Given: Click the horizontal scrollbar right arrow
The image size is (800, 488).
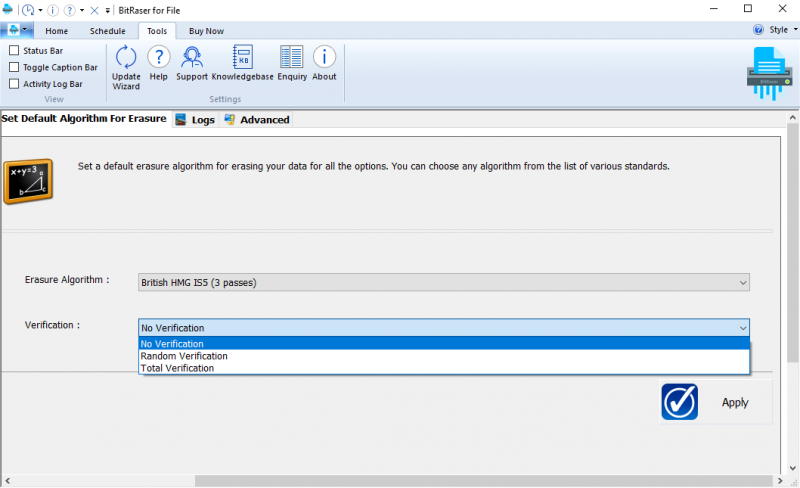Looking at the screenshot, I should (x=780, y=481).
